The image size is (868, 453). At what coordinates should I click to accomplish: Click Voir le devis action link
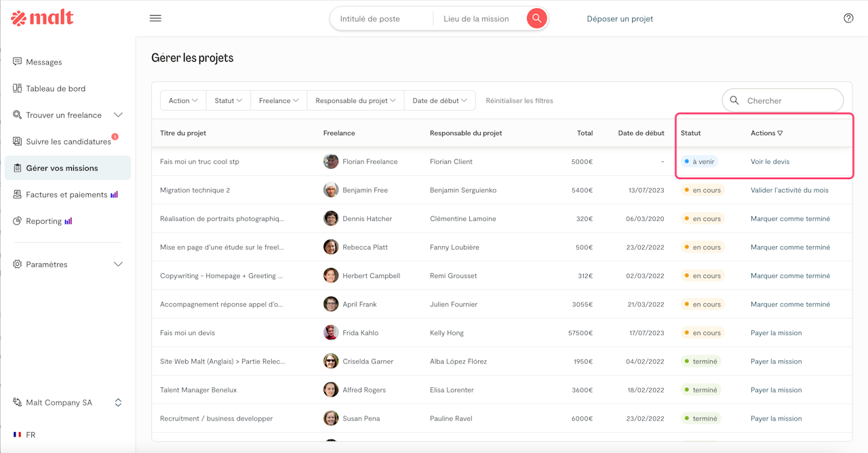pyautogui.click(x=770, y=161)
